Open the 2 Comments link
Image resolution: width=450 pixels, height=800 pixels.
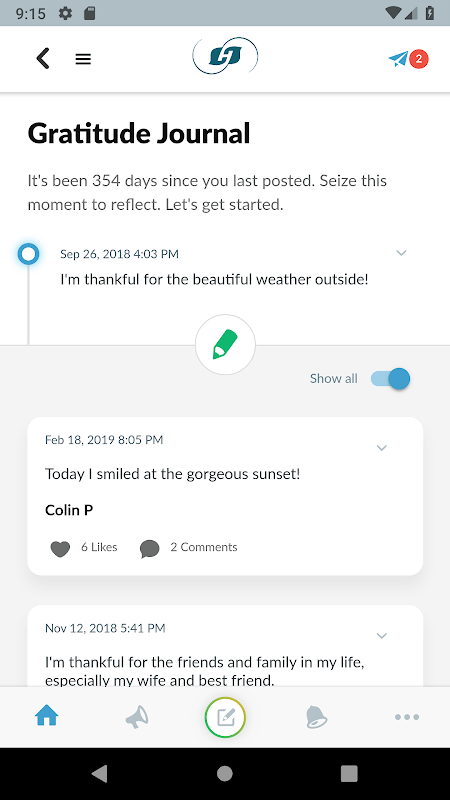[204, 547]
